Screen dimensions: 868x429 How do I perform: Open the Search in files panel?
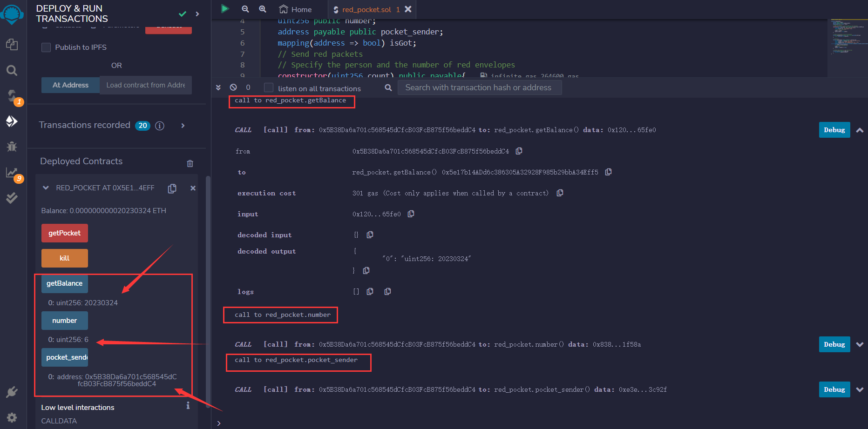coord(13,70)
